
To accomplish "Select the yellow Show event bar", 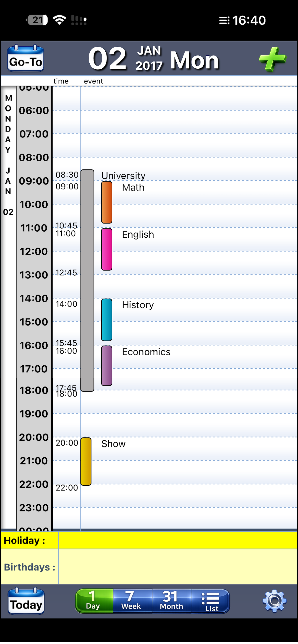I will pyautogui.click(x=86, y=461).
